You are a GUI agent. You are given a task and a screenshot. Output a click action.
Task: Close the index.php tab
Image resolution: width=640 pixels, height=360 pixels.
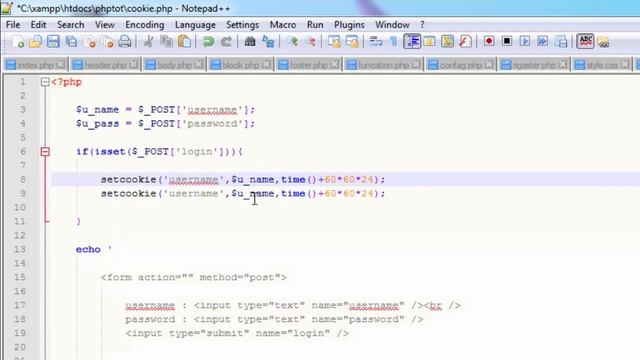pyautogui.click(x=61, y=64)
